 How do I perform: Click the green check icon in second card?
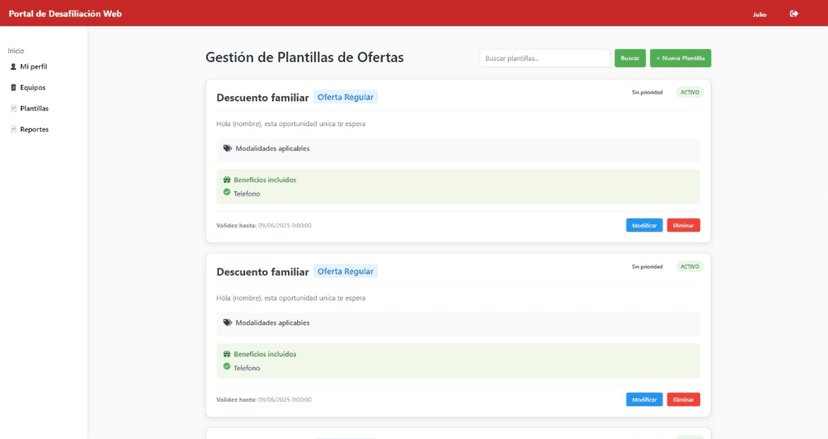coord(227,367)
